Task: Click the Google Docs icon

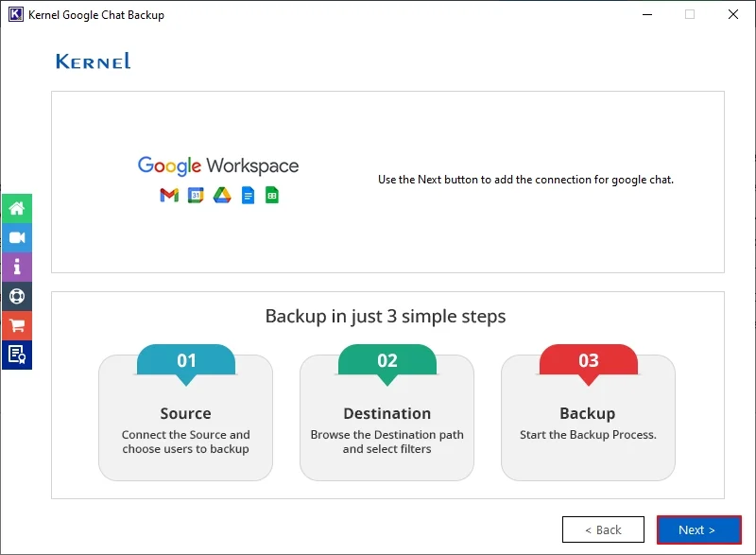Action: tap(249, 196)
